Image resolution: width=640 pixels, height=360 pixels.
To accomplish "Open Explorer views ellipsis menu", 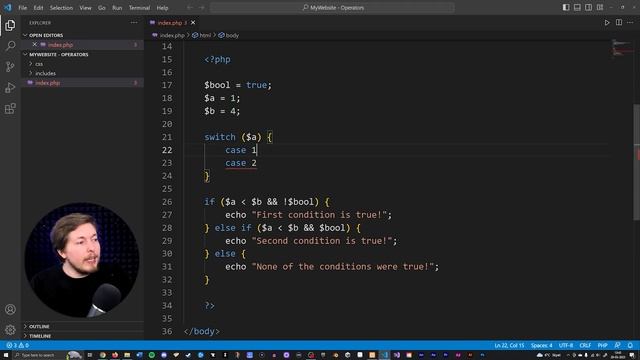I will click(134, 23).
